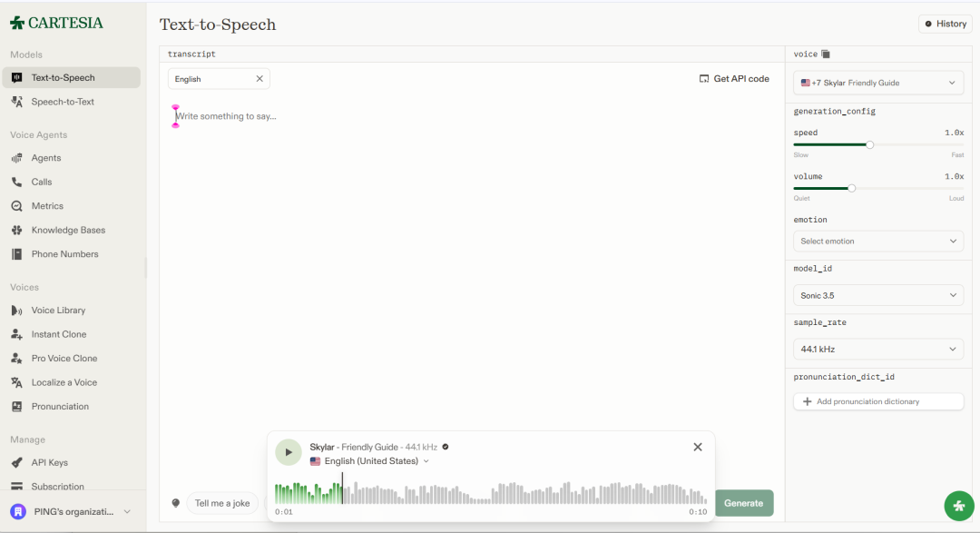Click the History button
The image size is (980, 533).
pos(945,24)
